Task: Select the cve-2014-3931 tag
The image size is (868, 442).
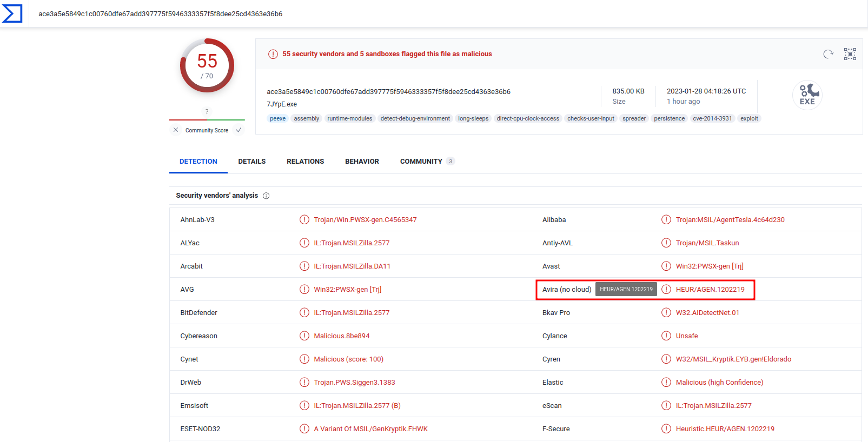Action: click(712, 118)
